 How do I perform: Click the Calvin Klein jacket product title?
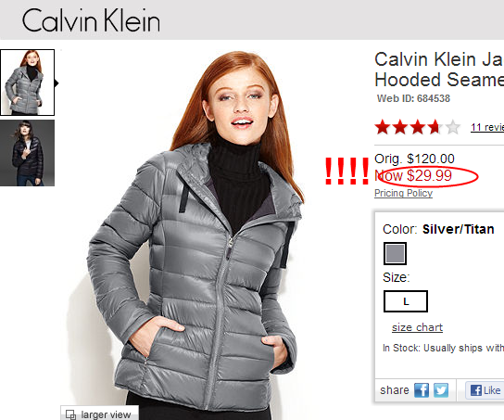[x=439, y=70]
